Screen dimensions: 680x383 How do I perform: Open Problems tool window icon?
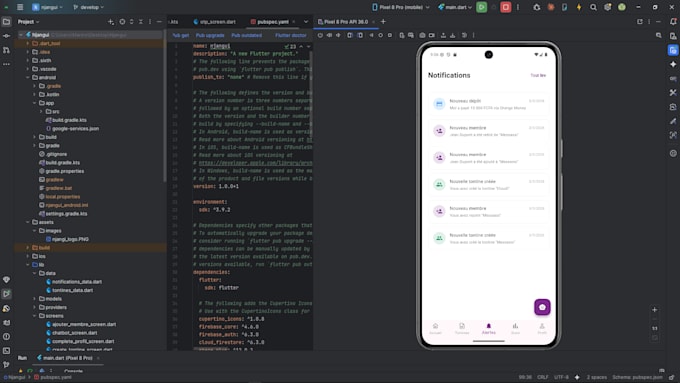click(6, 336)
